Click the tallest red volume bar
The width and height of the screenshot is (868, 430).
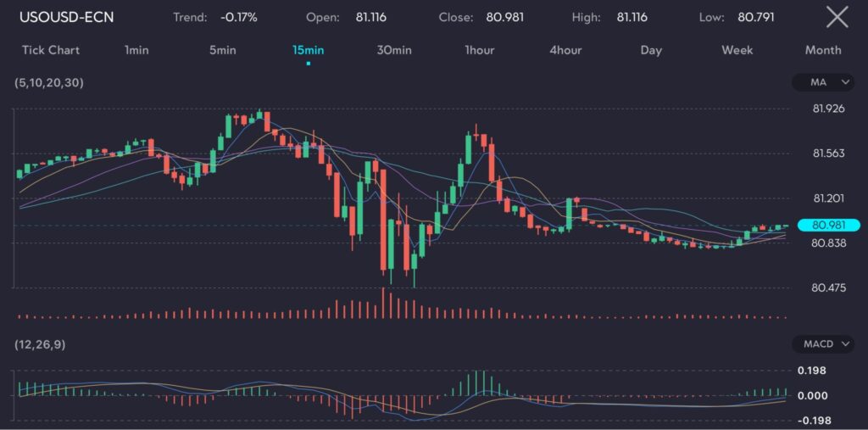click(383, 303)
